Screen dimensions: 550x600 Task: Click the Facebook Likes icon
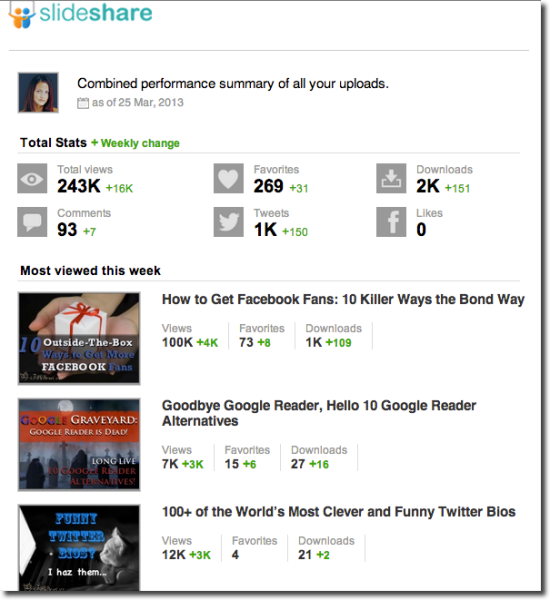pyautogui.click(x=391, y=222)
